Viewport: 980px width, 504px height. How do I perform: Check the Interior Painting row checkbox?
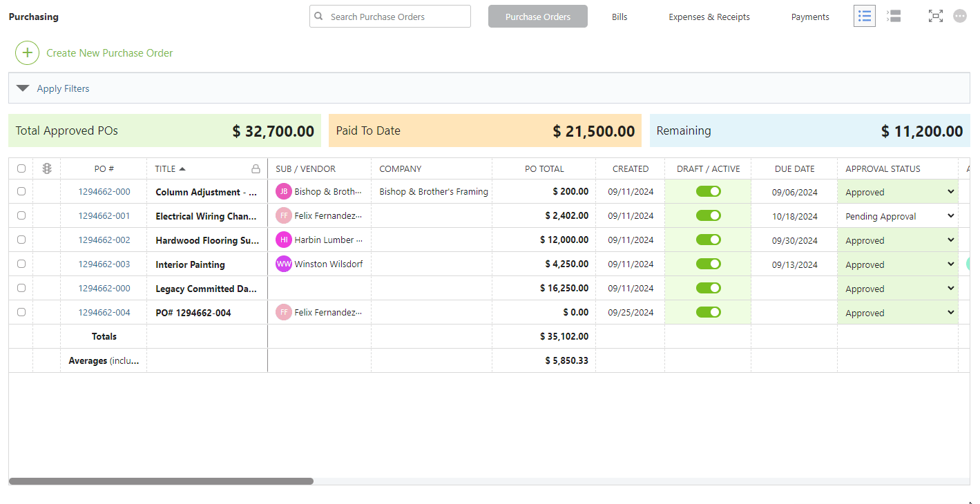pyautogui.click(x=21, y=264)
